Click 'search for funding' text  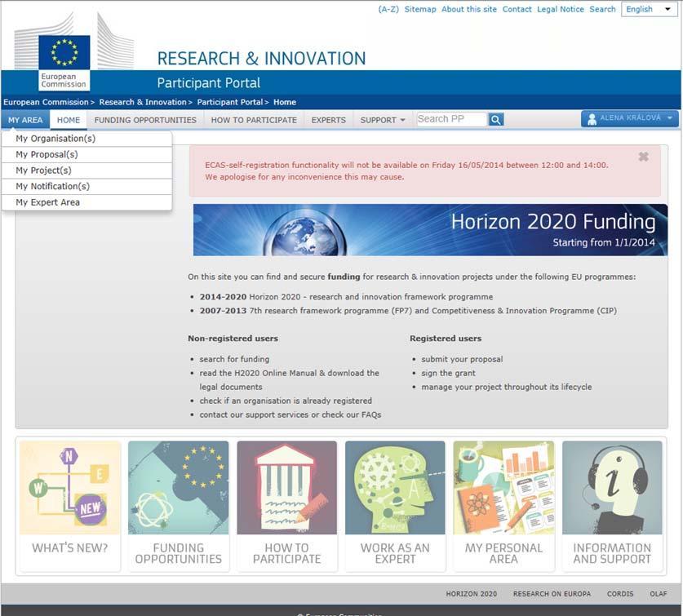tap(234, 360)
